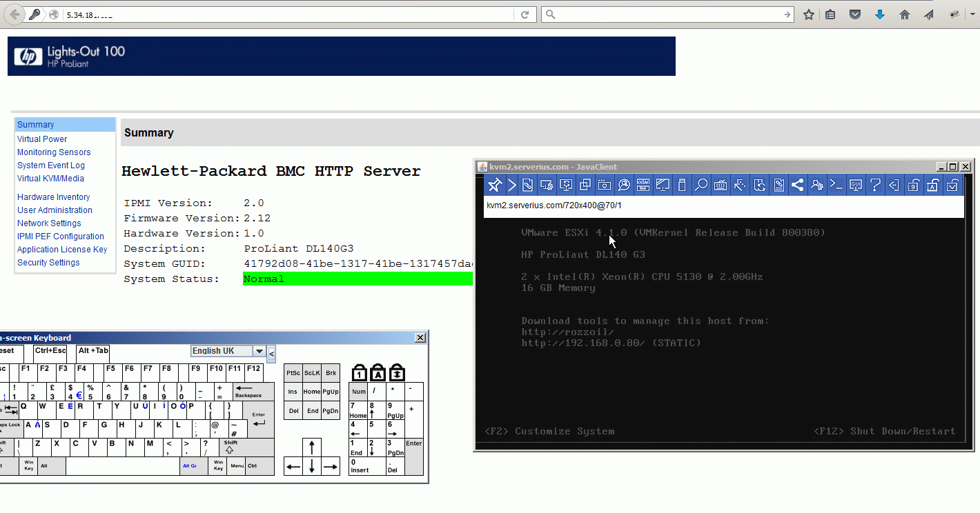
Task: Click the space bar on on-screen keyboard
Action: 123,465
